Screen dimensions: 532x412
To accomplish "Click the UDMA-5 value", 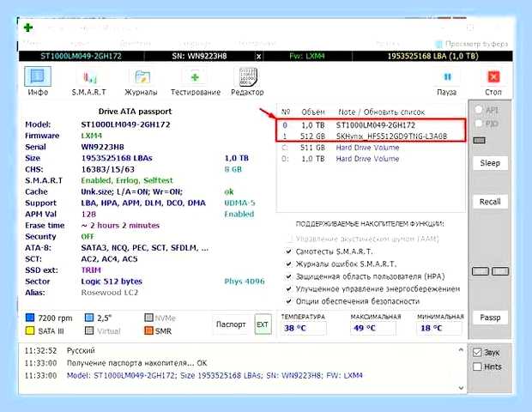I will point(239,203).
